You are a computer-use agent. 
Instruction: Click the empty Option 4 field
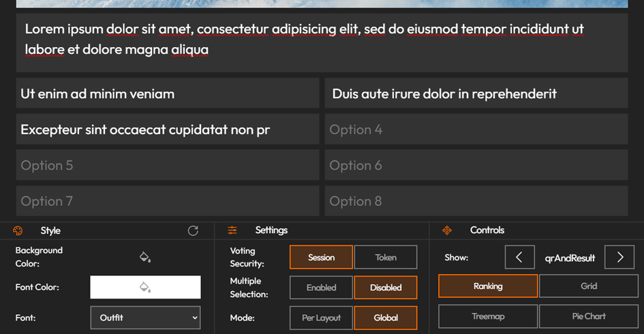point(476,130)
